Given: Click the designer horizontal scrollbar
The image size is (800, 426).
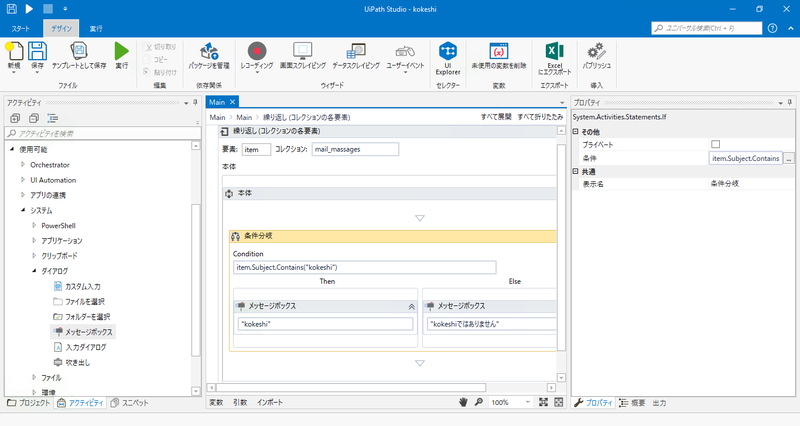Looking at the screenshot, I should click(x=351, y=388).
